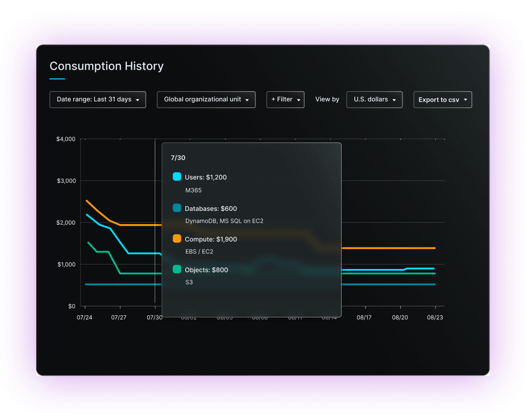Screen dimensions: 526x420
Task: Click the $4,000 y-axis label
Action: point(66,139)
